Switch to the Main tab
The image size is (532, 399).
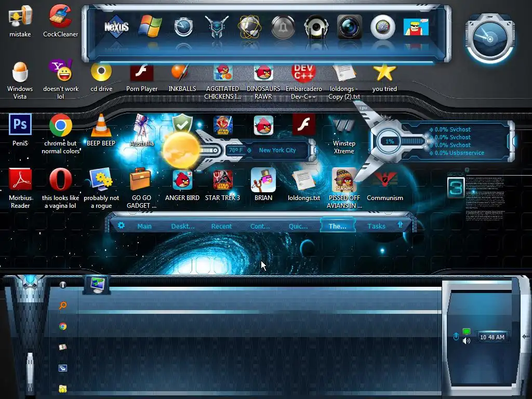[x=144, y=226]
